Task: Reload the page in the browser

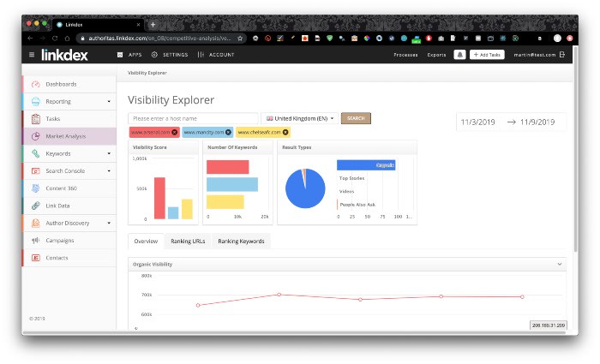Action: coord(55,39)
